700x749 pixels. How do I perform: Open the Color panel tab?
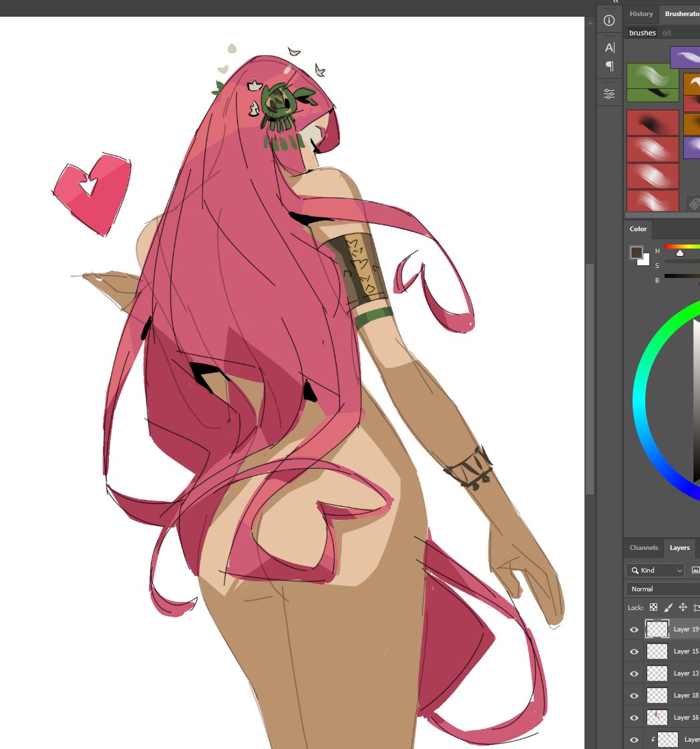point(638,229)
